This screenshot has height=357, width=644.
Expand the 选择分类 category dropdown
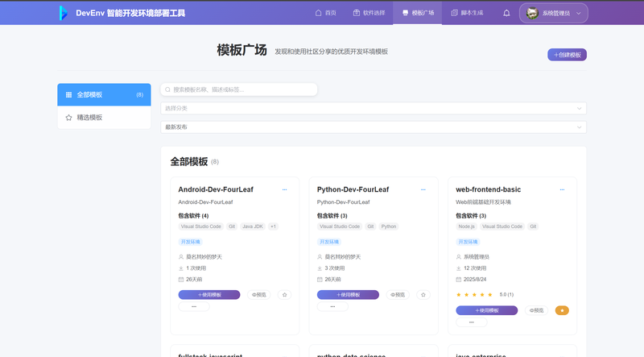[374, 108]
